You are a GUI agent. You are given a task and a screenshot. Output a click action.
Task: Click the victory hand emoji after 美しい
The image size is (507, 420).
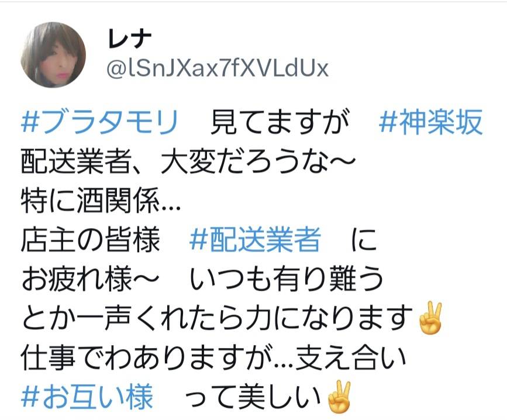pyautogui.click(x=339, y=397)
